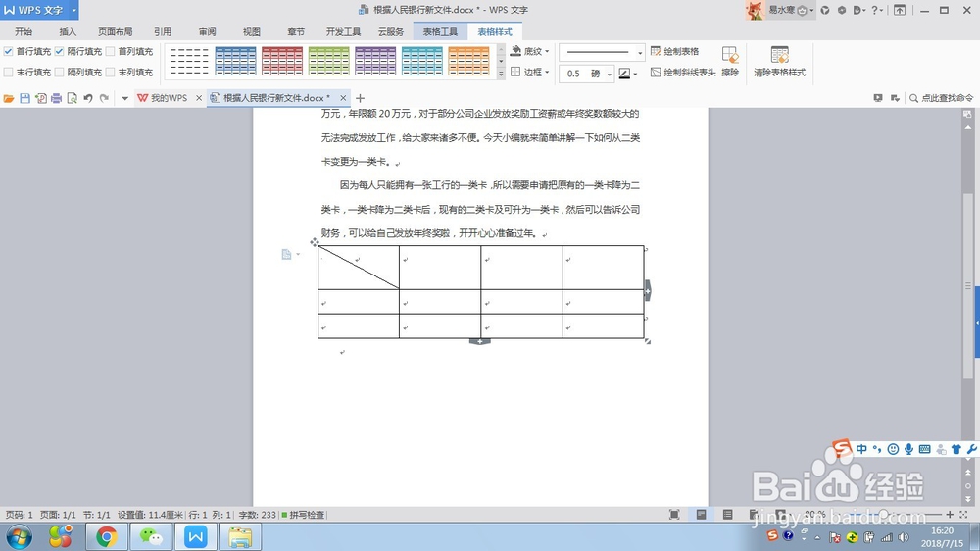
Task: Collapse the ribbon with the upload-arrow box
Action: click(x=900, y=10)
